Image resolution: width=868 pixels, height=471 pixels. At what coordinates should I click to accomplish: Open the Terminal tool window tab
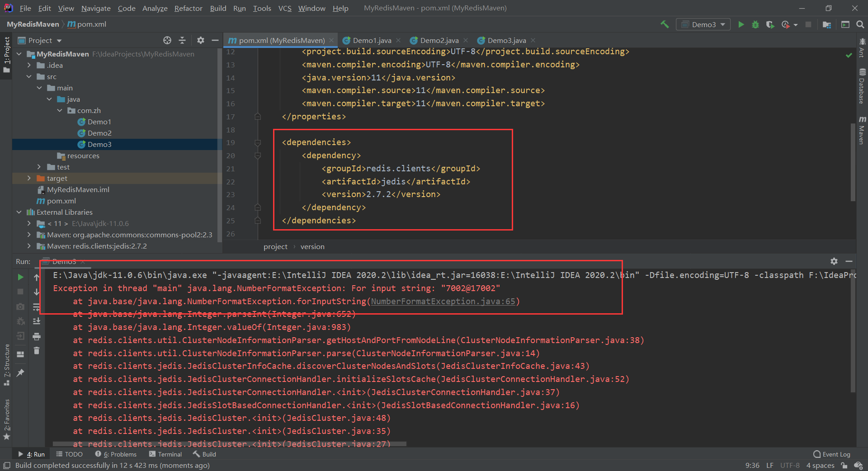[165, 454]
